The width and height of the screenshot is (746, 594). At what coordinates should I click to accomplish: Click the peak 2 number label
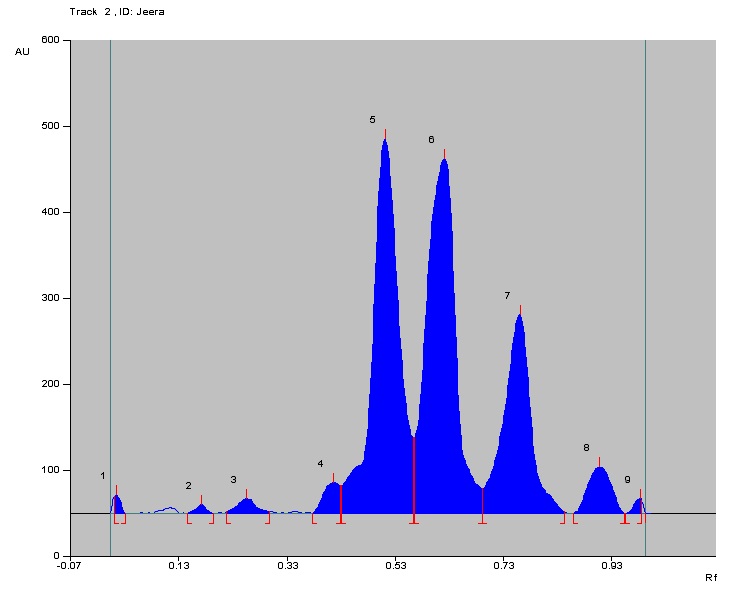point(187,486)
